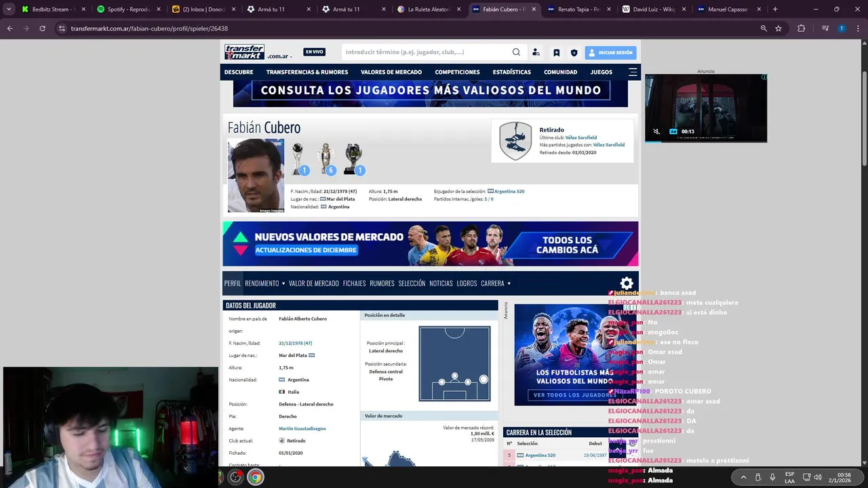Select the Noticias tab
Screen dimensions: 868x488
441,283
